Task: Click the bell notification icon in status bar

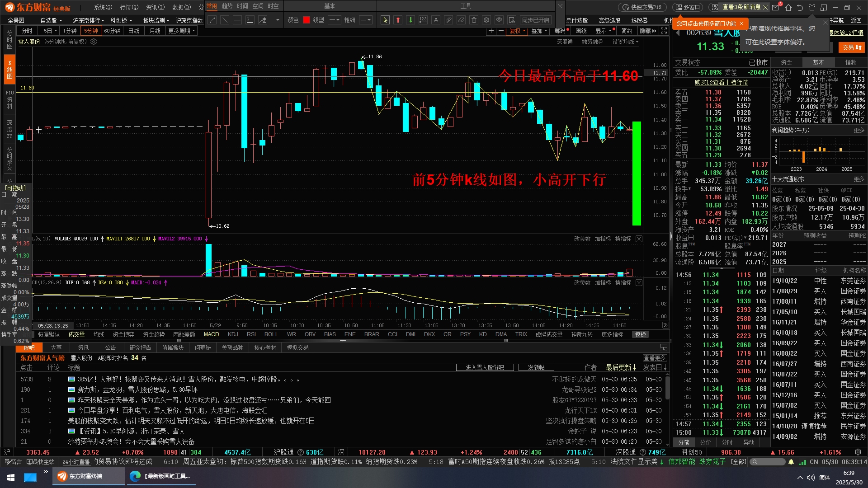Action: coord(791,462)
